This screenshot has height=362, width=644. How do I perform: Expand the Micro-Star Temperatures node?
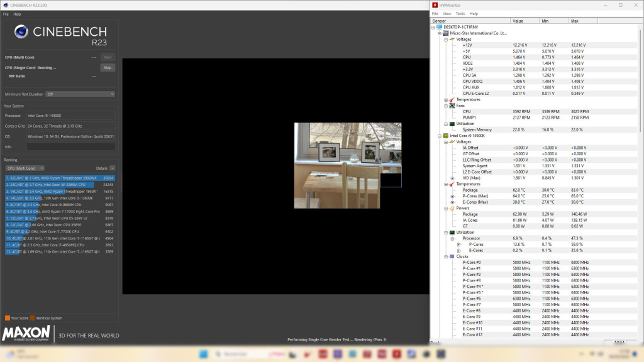[445, 99]
